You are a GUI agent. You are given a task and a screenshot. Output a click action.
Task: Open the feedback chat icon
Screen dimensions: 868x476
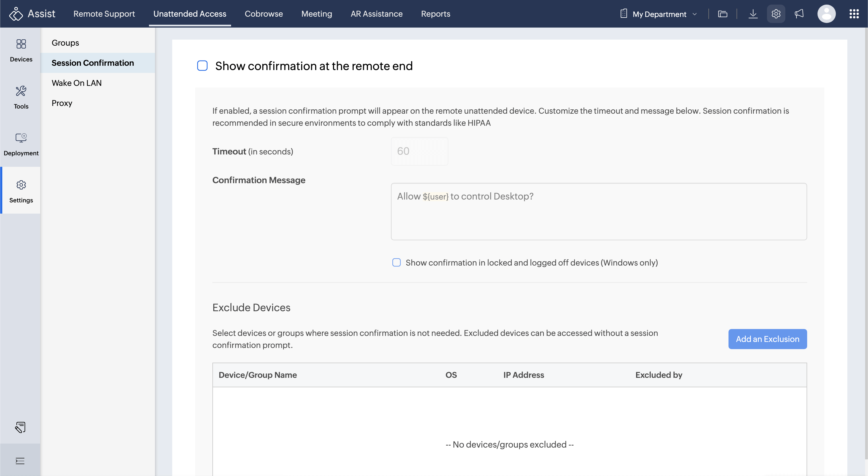(x=20, y=427)
